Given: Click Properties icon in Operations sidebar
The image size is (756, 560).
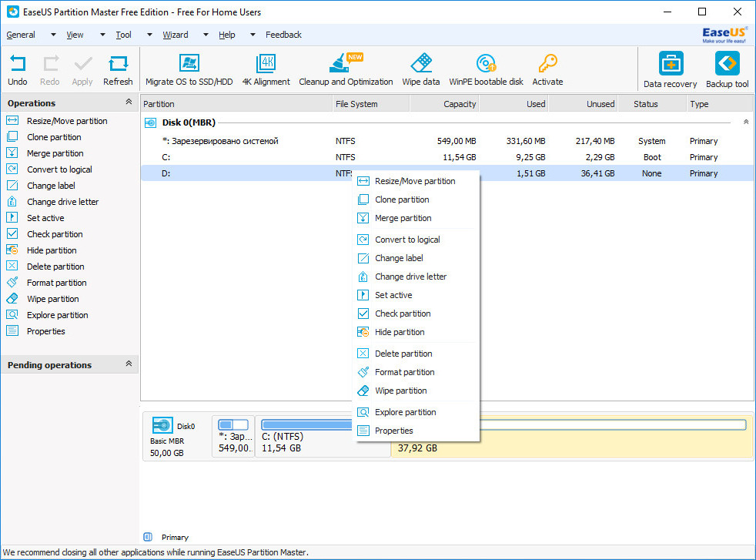Looking at the screenshot, I should pos(12,331).
